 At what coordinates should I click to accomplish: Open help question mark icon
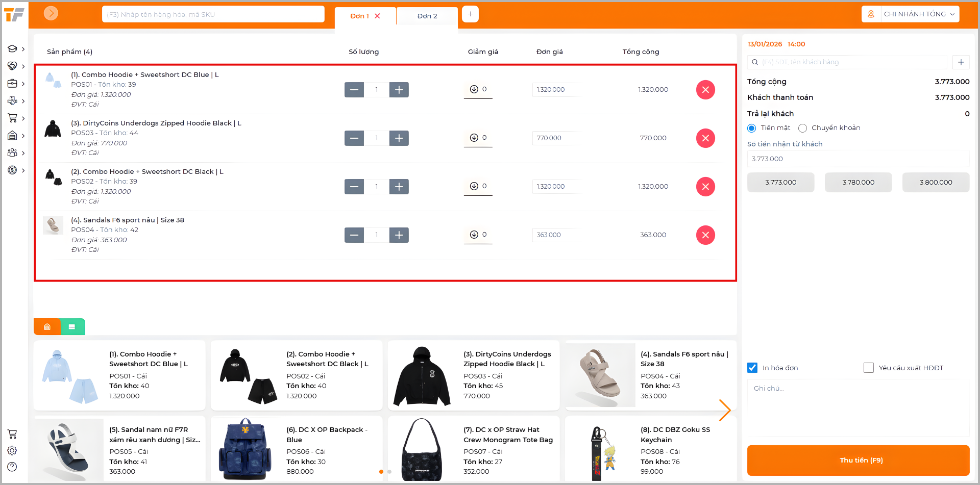click(x=12, y=467)
